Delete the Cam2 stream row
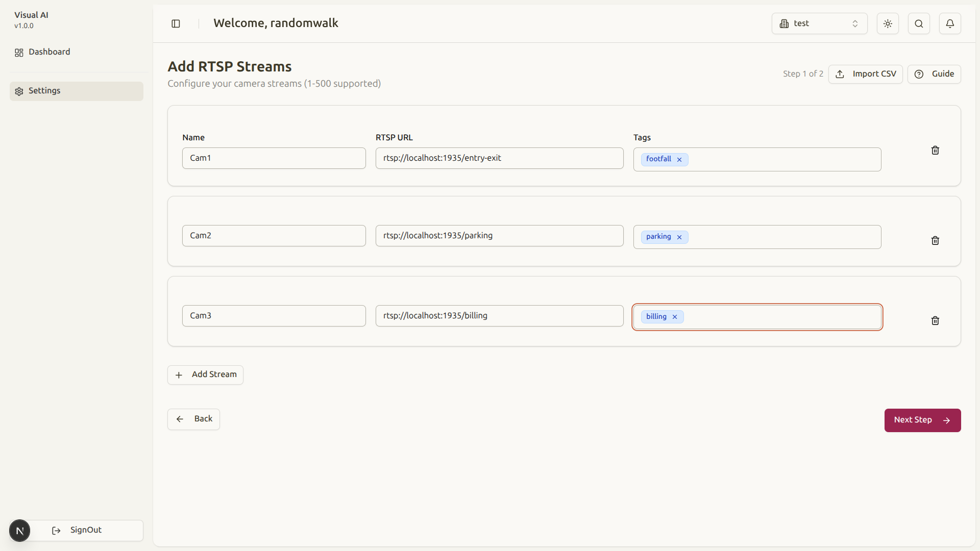Image resolution: width=980 pixels, height=551 pixels. (935, 240)
